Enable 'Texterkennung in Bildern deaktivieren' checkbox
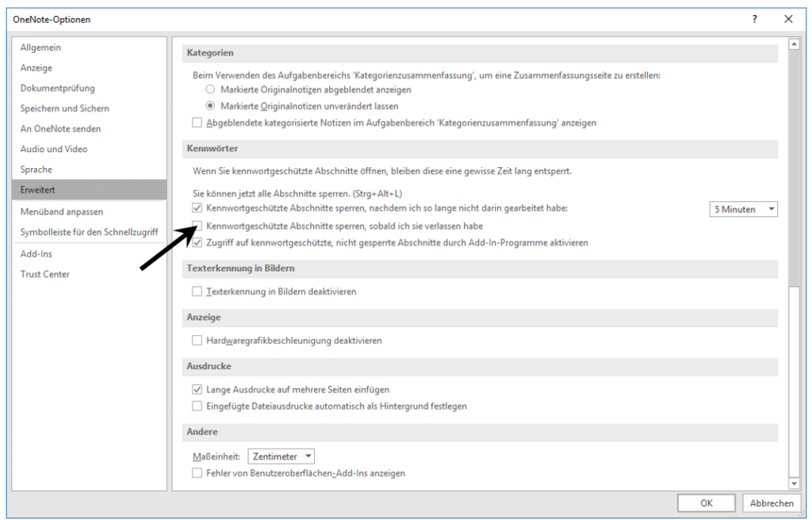The height and width of the screenshot is (520, 812). (x=197, y=292)
